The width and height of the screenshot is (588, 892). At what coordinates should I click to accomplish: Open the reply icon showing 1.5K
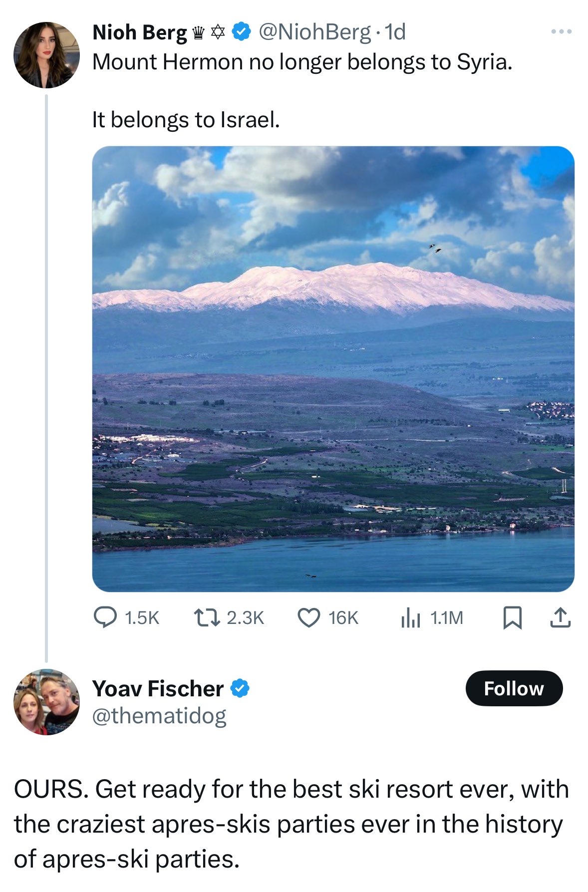[105, 617]
